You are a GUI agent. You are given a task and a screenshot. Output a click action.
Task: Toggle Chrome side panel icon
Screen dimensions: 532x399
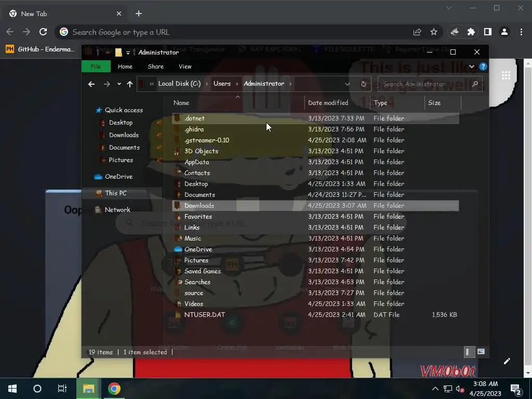point(487,32)
